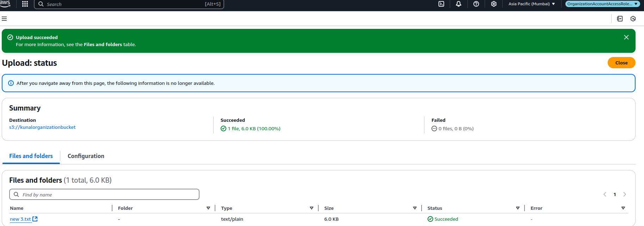Open the s3://kunalorganizationbucket destination link
Viewport: 644px width, 226px height.
42,127
